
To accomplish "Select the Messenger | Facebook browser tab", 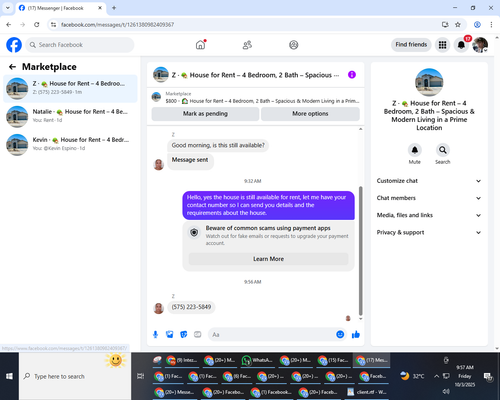I will point(60,8).
